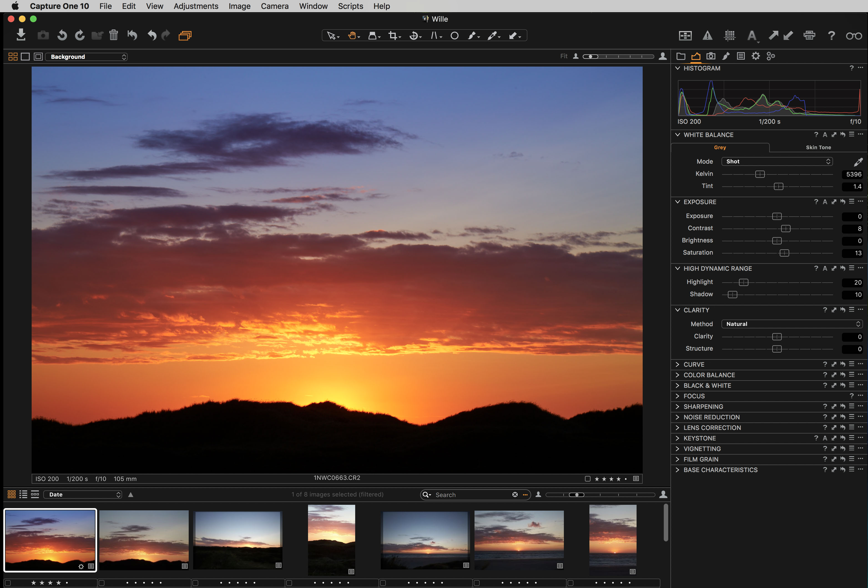868x588 pixels.
Task: Clear the search field X button
Action: tap(515, 495)
